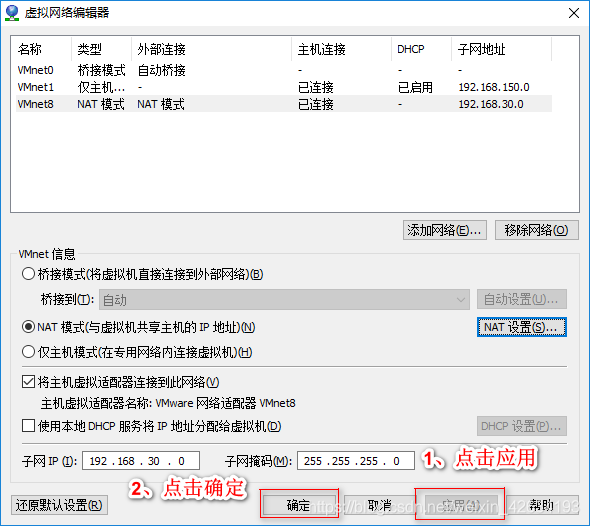The image size is (590, 526).
Task: Click 移除网络 button
Action: pos(537,230)
